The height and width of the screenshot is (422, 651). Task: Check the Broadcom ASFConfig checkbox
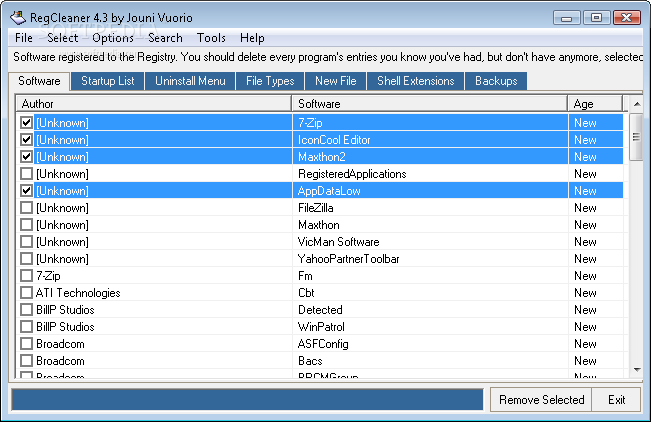point(27,344)
